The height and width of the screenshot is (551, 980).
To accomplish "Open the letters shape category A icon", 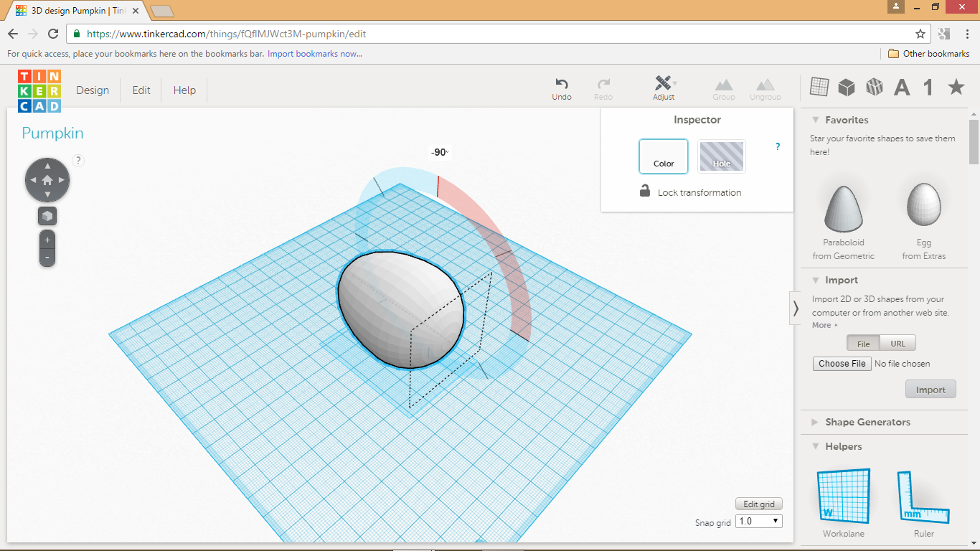I will (901, 87).
